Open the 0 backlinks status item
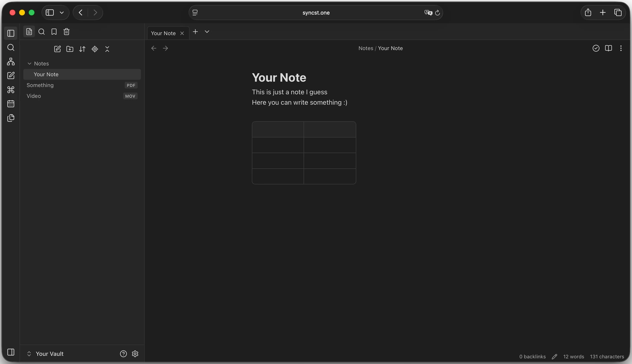Image resolution: width=632 pixels, height=364 pixels. 533,357
